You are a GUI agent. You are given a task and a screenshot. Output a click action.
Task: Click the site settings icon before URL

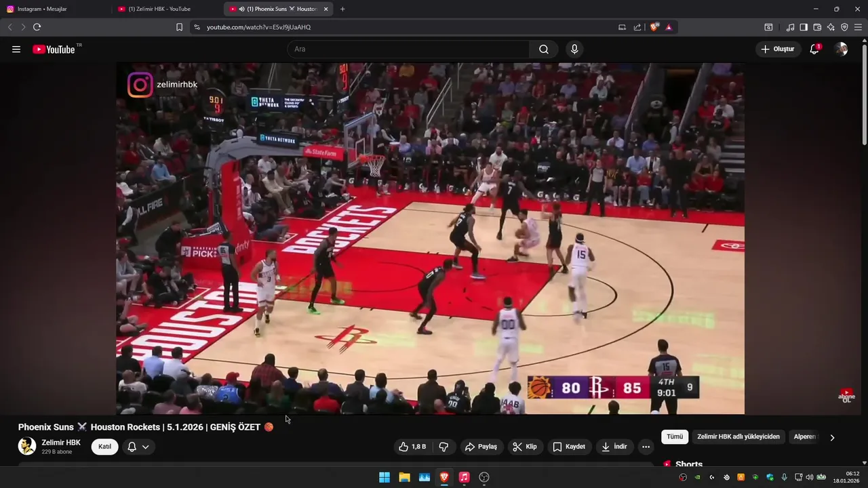point(197,27)
